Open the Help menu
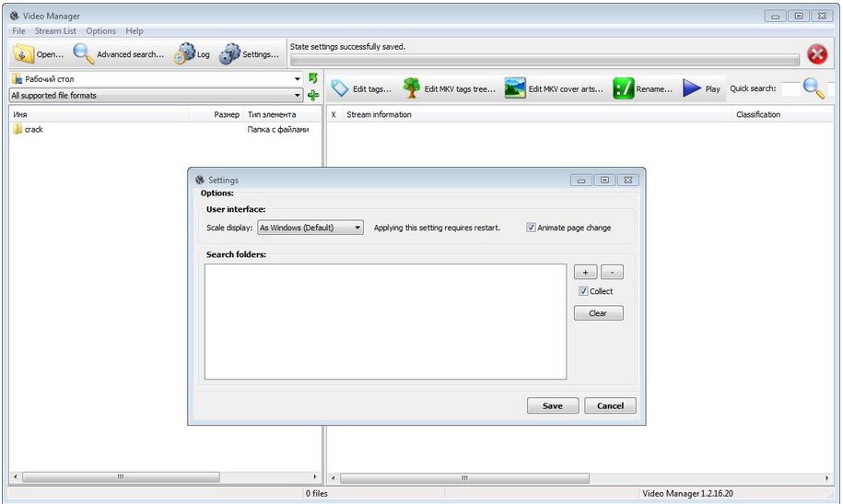Screen dimensions: 843x504 point(135,30)
